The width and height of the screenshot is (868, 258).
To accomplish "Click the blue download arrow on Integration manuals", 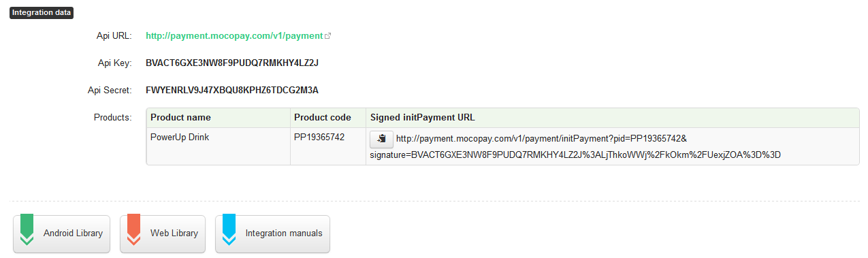I will pos(229,229).
